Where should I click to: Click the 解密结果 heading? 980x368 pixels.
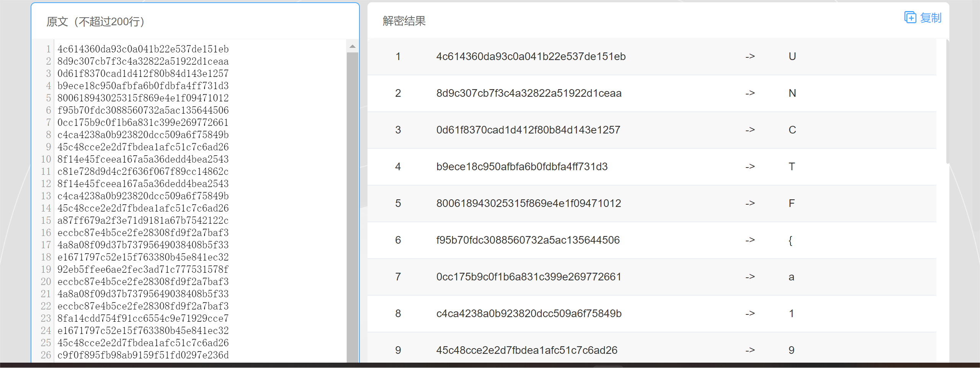404,21
